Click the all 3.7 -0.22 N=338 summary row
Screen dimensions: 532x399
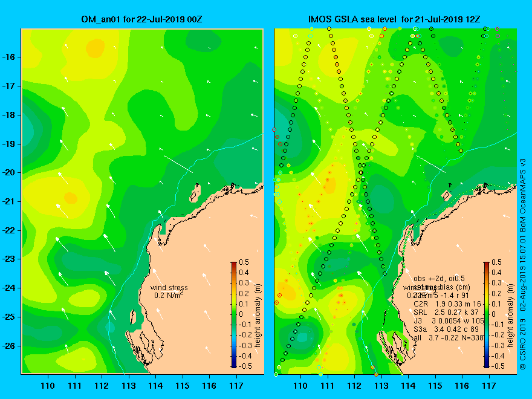(448, 338)
